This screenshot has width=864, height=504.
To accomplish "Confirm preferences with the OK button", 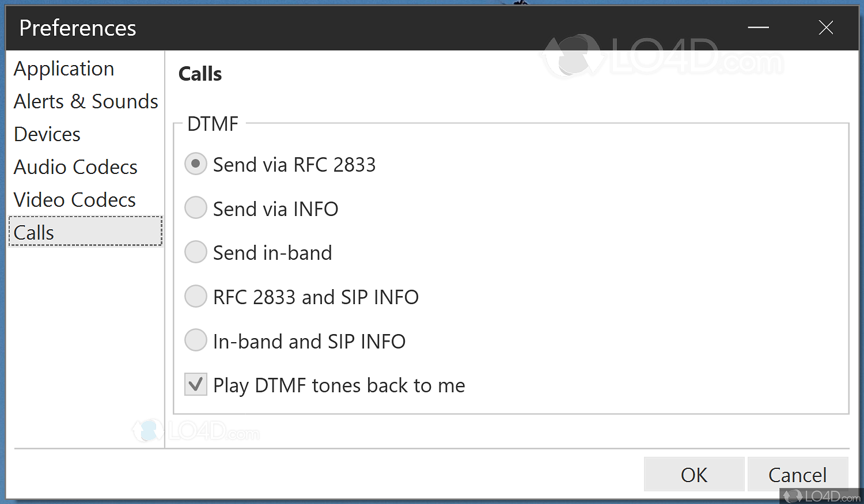I will pos(694,475).
